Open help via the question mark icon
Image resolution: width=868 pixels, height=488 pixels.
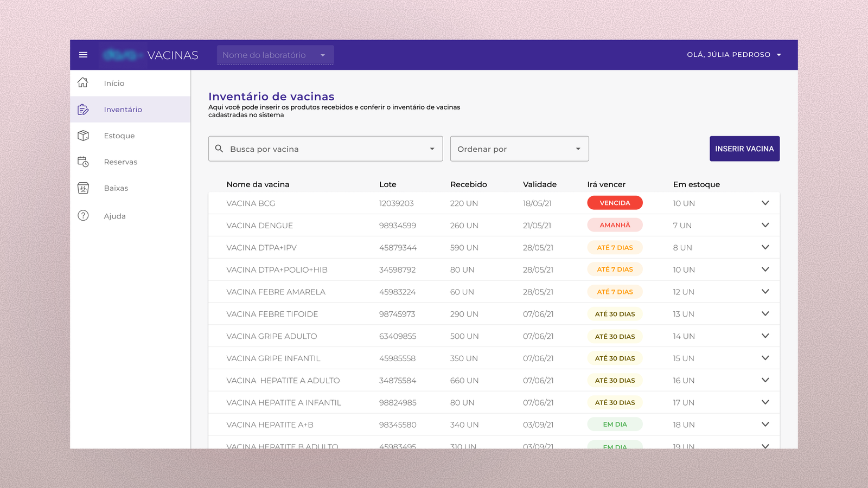tap(83, 215)
